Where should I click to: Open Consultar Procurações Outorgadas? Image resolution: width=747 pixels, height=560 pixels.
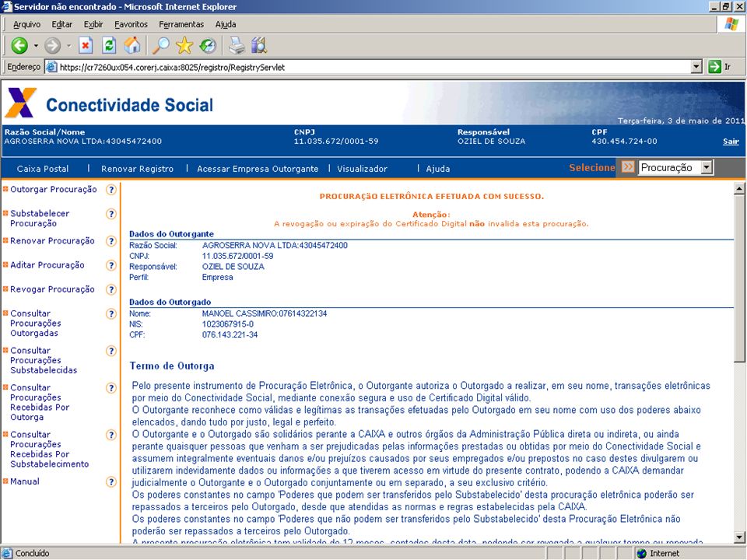click(36, 323)
